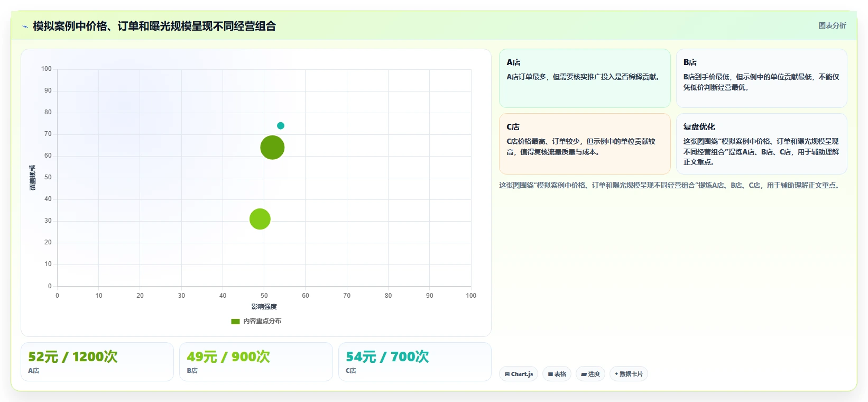868x402 pixels.
Task: Click the 52元 / 1200次 stat card
Action: pos(97,362)
